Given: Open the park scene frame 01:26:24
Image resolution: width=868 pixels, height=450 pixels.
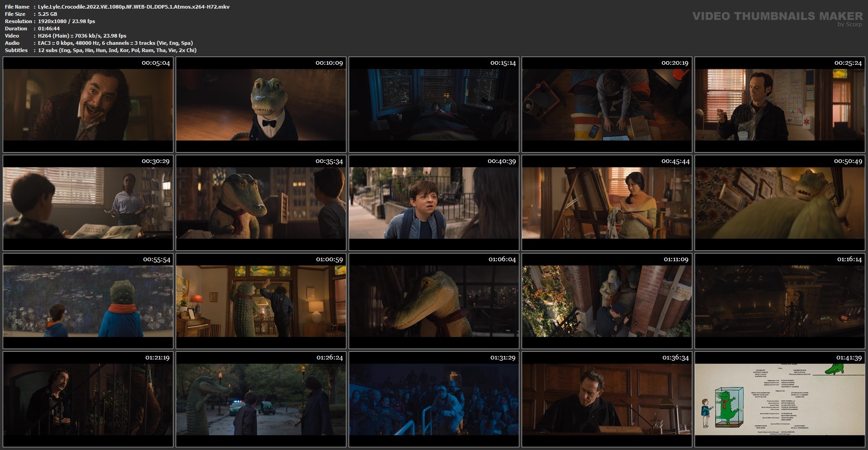Looking at the screenshot, I should point(261,399).
